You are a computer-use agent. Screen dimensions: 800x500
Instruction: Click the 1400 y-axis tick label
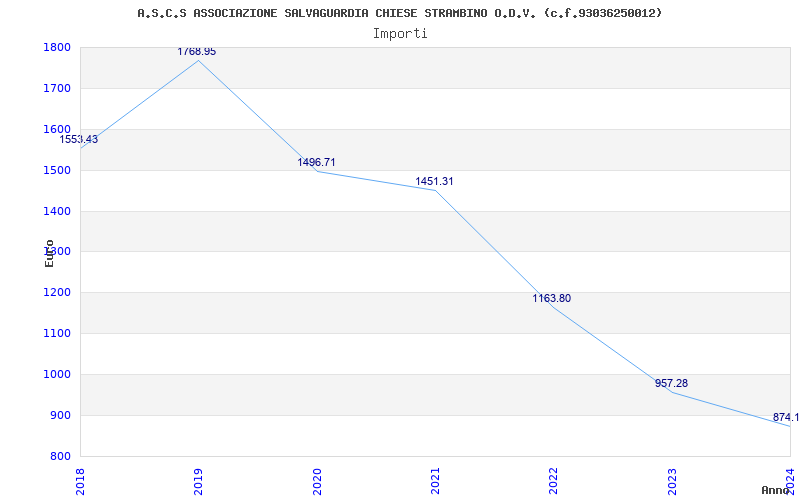(57, 211)
